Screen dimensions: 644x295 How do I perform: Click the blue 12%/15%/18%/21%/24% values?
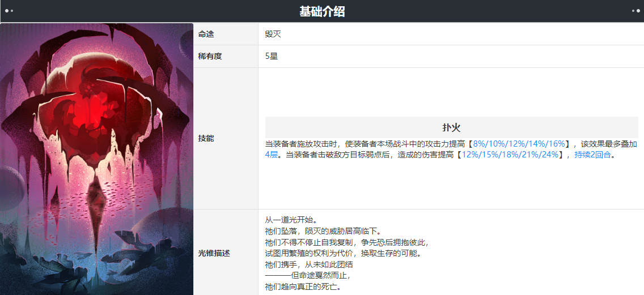click(x=511, y=155)
